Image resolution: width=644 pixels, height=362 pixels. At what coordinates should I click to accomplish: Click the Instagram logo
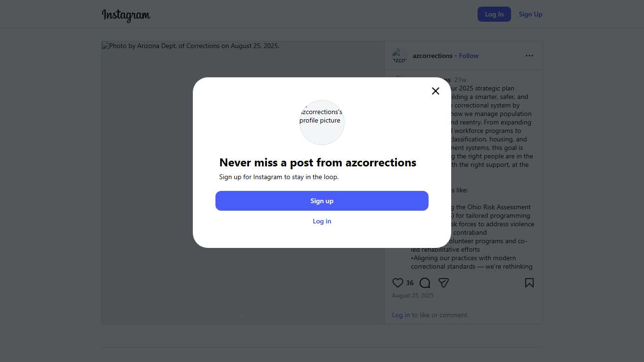click(x=126, y=15)
